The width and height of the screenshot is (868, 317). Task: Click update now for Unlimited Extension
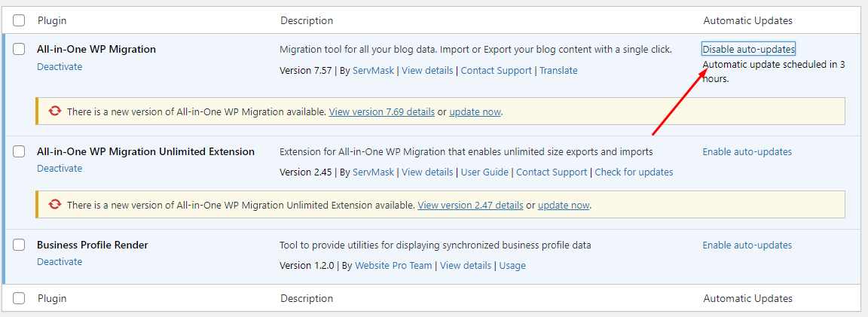563,206
